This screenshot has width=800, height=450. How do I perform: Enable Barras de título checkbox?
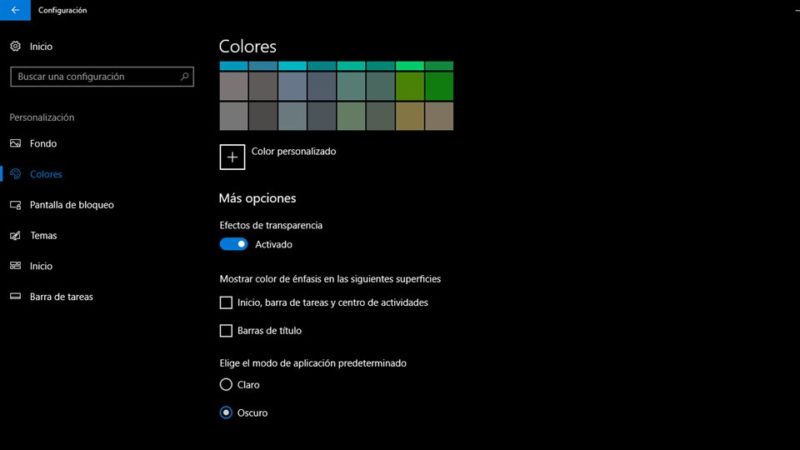tap(226, 331)
